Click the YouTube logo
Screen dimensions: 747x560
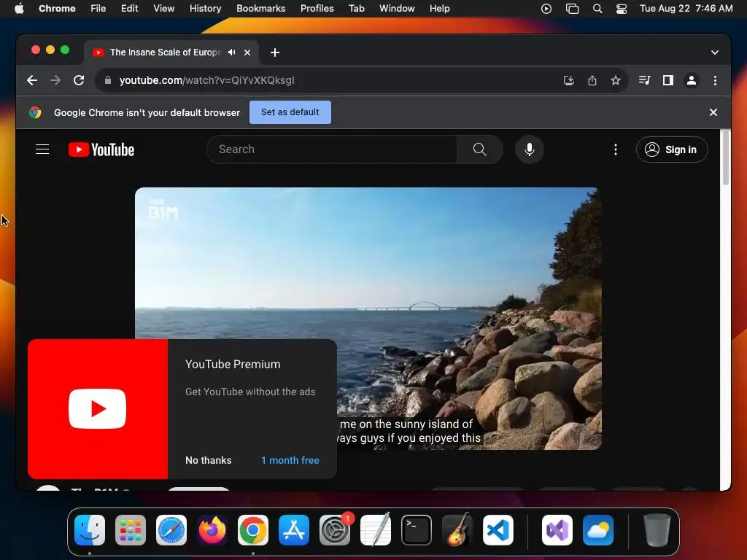tap(101, 149)
